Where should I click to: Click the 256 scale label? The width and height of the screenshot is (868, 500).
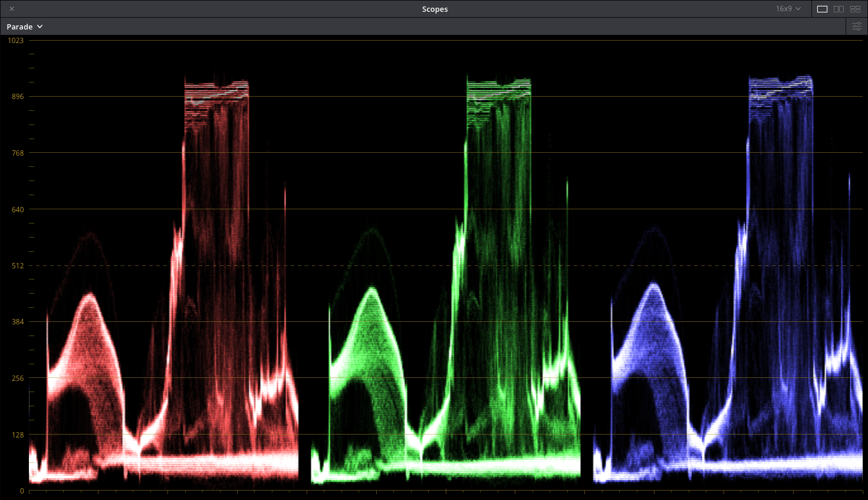click(18, 378)
